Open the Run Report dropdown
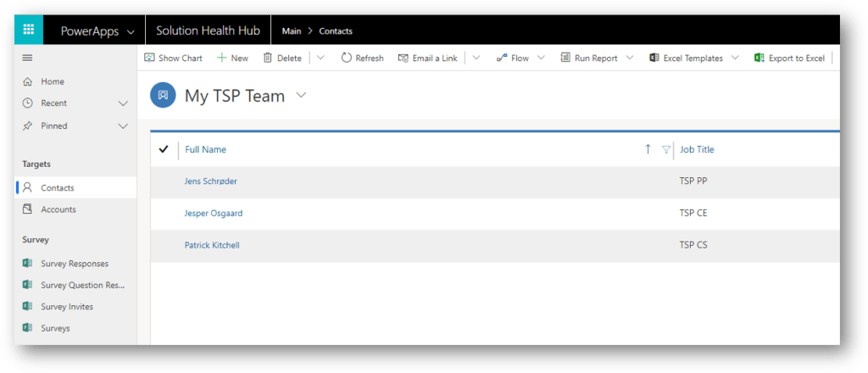 [x=629, y=58]
